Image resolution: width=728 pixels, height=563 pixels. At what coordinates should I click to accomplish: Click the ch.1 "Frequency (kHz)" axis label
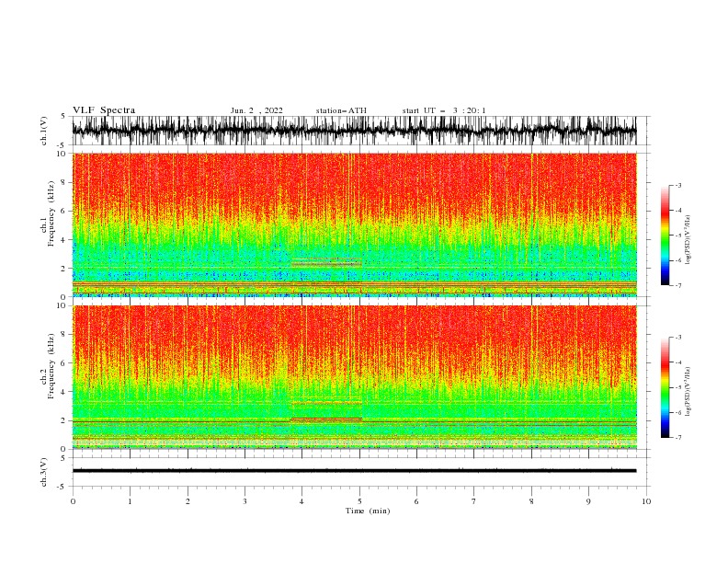(51, 213)
